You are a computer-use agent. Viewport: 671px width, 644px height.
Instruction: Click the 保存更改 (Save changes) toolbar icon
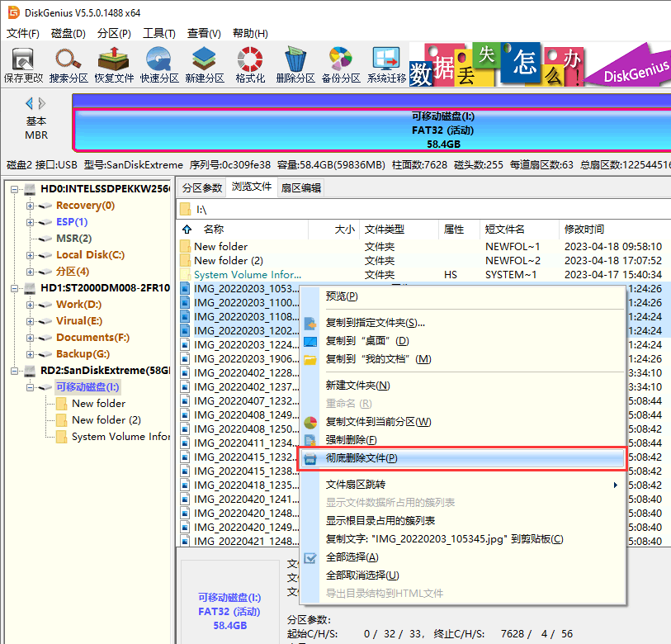pyautogui.click(x=23, y=64)
